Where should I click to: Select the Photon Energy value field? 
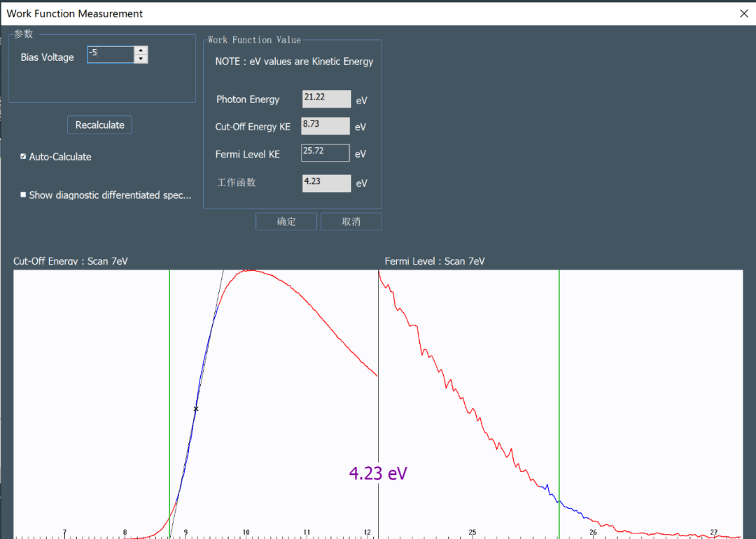click(326, 99)
